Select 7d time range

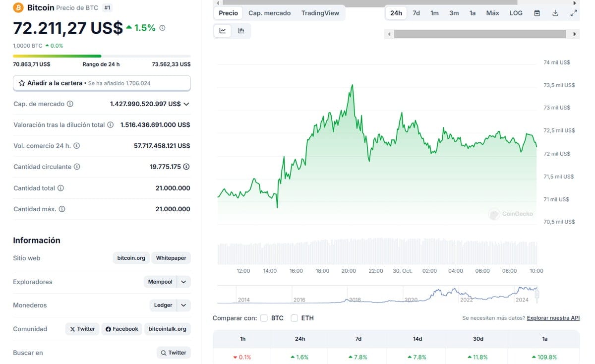click(x=416, y=13)
